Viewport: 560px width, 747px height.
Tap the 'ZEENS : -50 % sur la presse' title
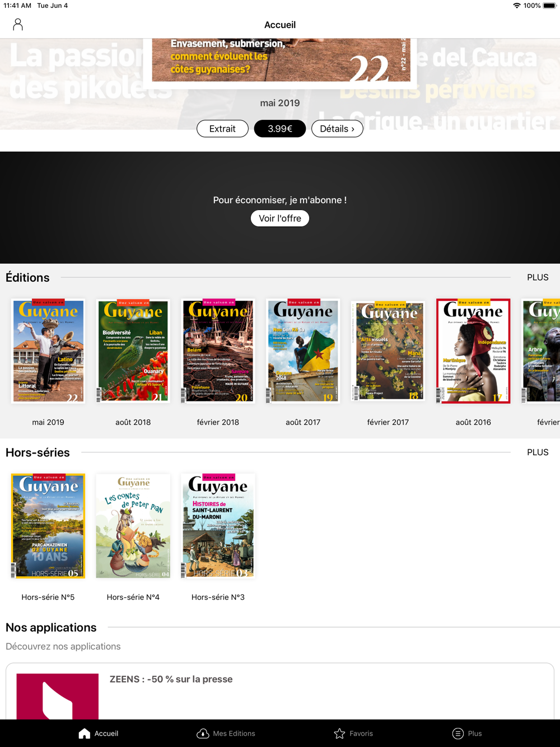[171, 679]
